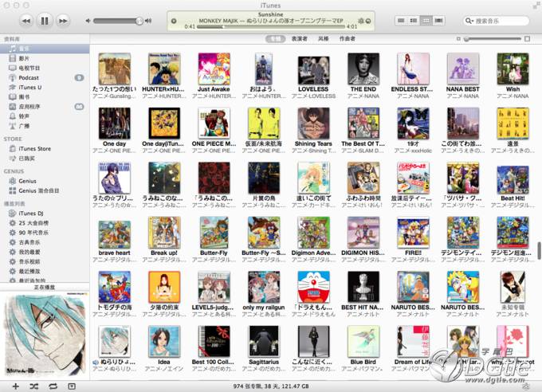Open the classical music smart playlist

pos(45,242)
